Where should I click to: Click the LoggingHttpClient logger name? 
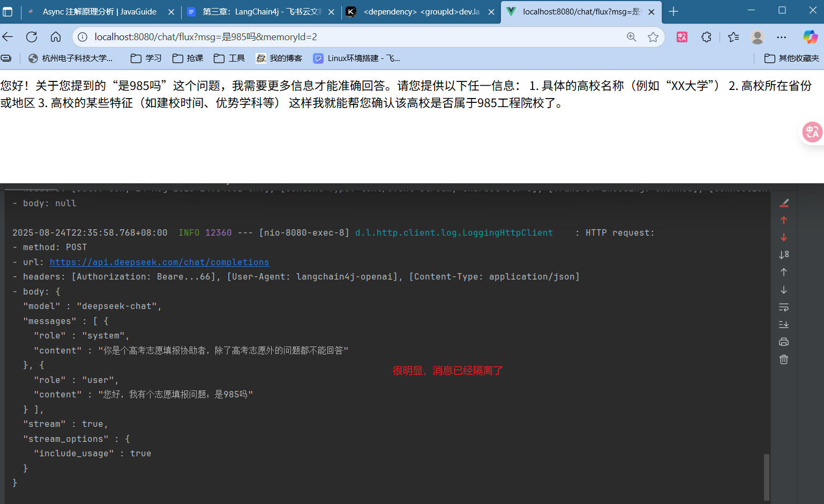[x=454, y=232]
